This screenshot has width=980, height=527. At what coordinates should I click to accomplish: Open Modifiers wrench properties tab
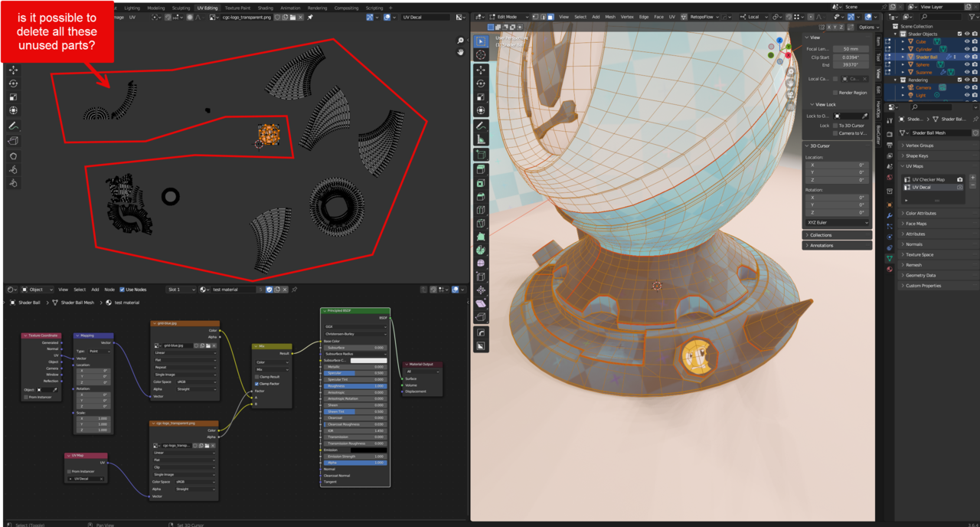890,216
